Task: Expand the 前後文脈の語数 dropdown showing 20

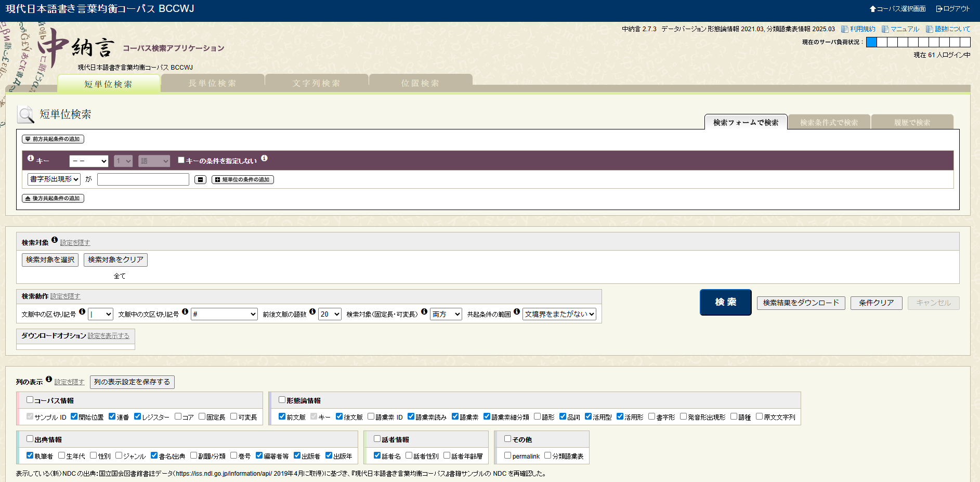Action: 330,314
